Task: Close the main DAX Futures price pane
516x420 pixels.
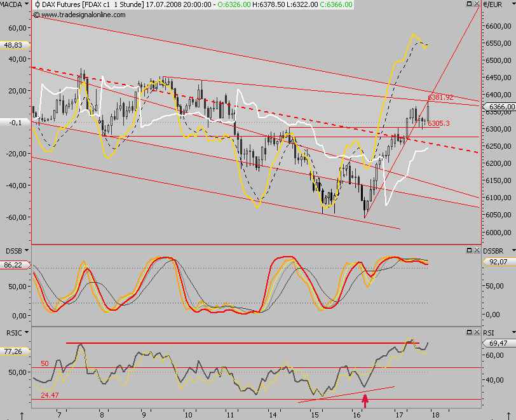Action: pos(477,4)
